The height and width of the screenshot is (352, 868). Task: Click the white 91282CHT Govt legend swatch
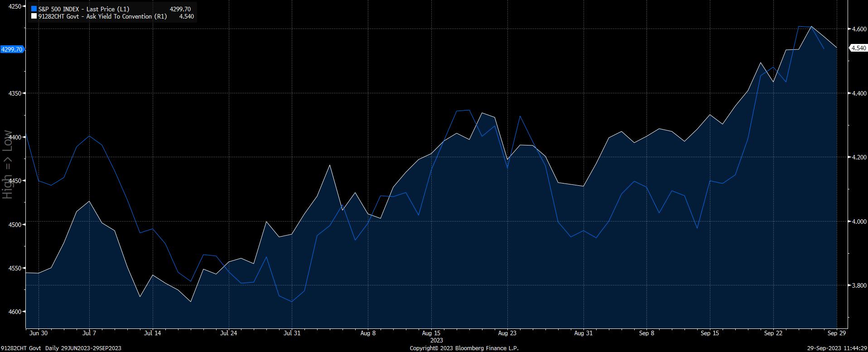point(34,17)
